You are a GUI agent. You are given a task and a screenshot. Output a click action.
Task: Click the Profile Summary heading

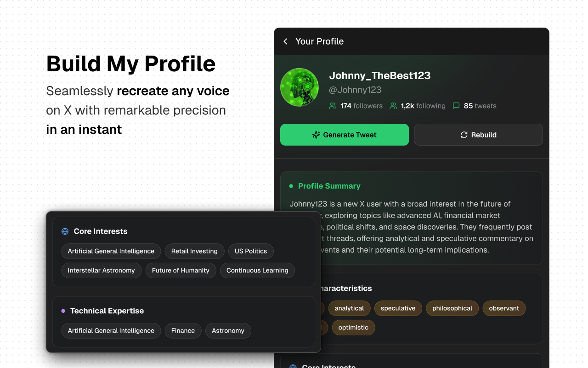[x=329, y=186]
